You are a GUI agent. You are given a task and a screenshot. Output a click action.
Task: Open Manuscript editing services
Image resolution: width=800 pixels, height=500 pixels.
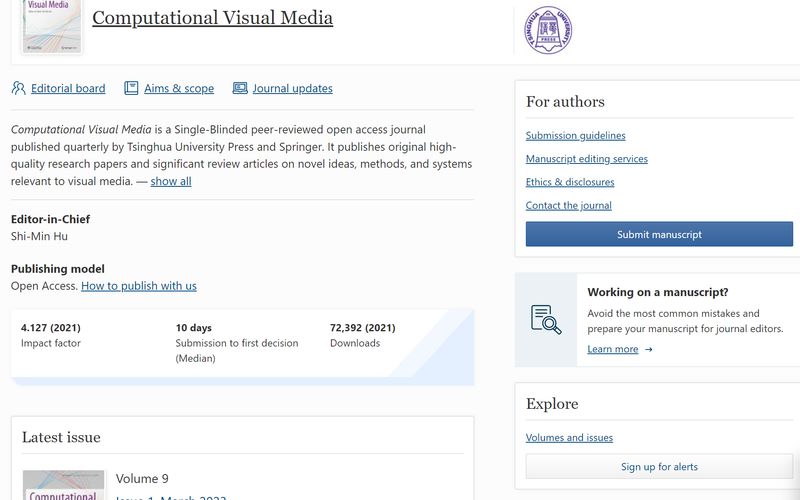tap(587, 158)
